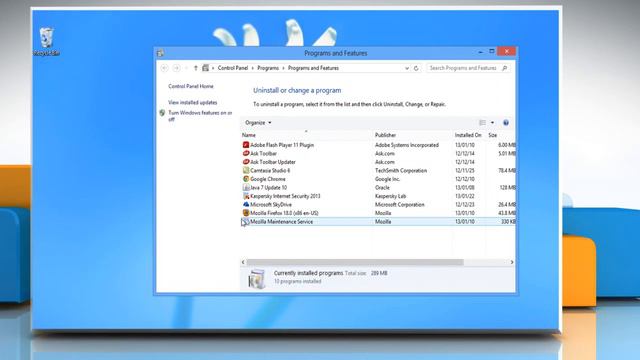Image resolution: width=640 pixels, height=360 pixels.
Task: Click the Camtasia Studio 8 icon
Action: 246,171
